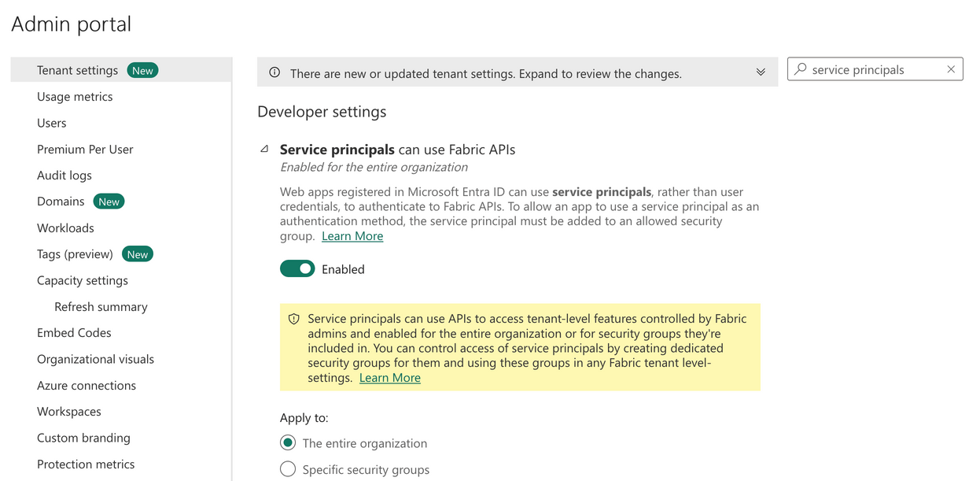The width and height of the screenshot is (980, 481).
Task: Clear the service principals search with the X
Action: 951,69
